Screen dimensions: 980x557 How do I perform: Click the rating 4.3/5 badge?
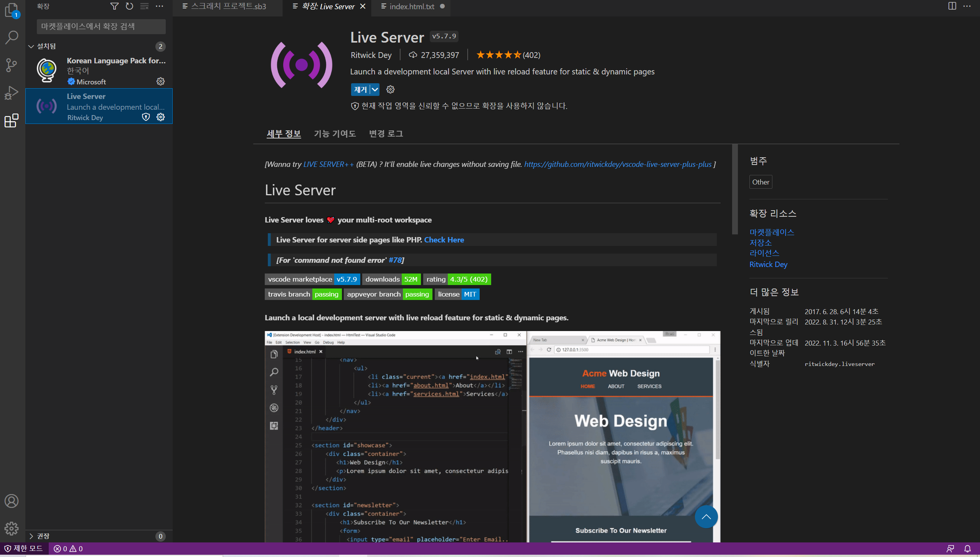[x=457, y=279]
